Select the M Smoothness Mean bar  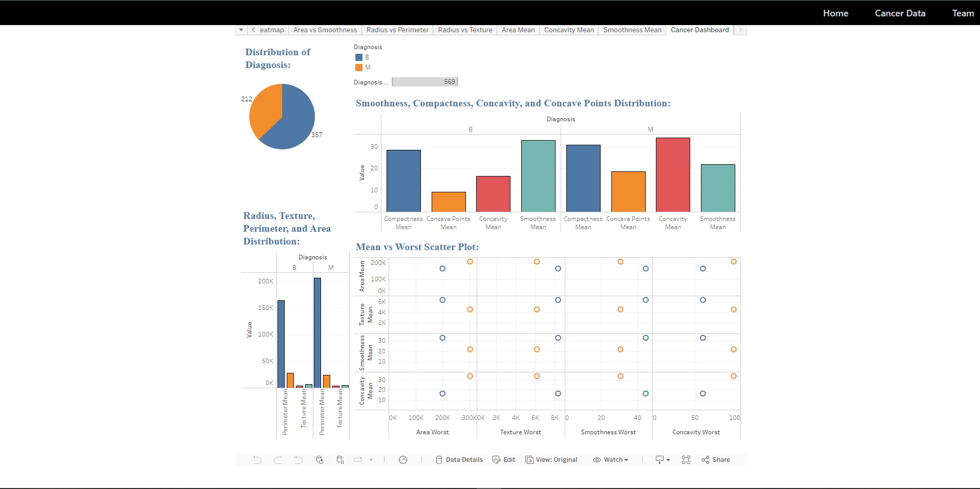pyautogui.click(x=718, y=188)
